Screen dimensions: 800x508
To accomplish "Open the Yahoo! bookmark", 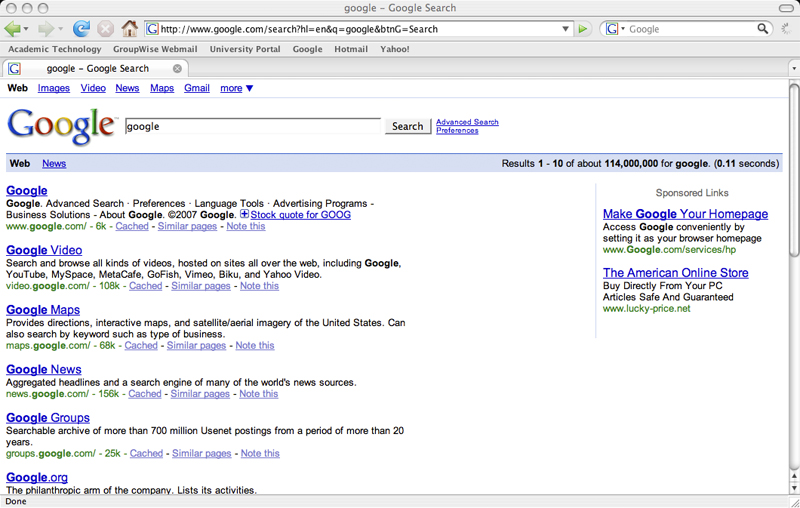I will point(394,49).
